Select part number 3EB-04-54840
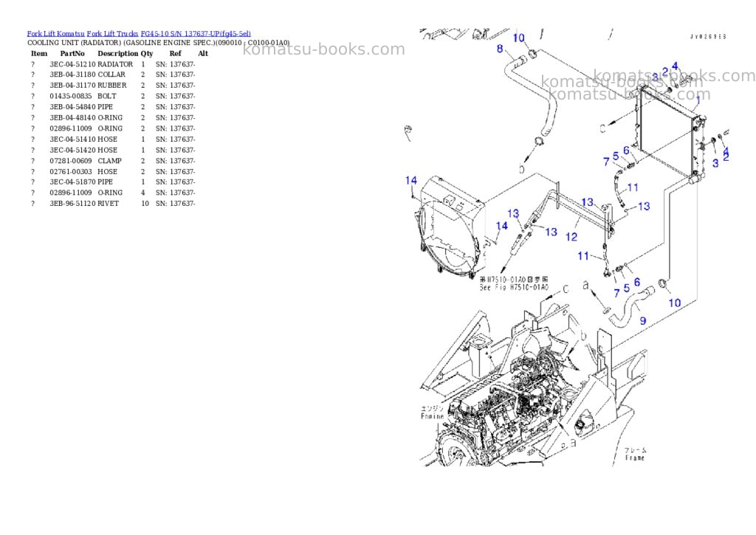 click(72, 107)
